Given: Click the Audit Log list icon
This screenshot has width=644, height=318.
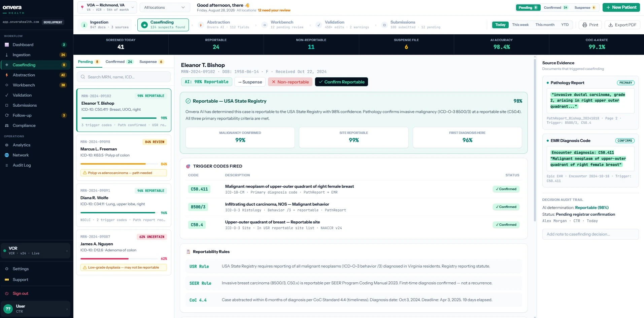Looking at the screenshot, I should [x=7, y=165].
